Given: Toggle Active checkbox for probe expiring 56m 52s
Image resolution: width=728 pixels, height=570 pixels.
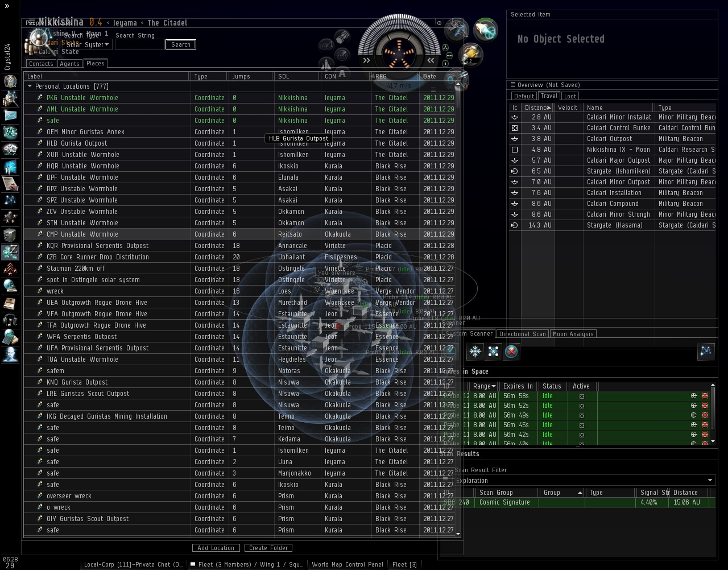Looking at the screenshot, I should coord(581,406).
